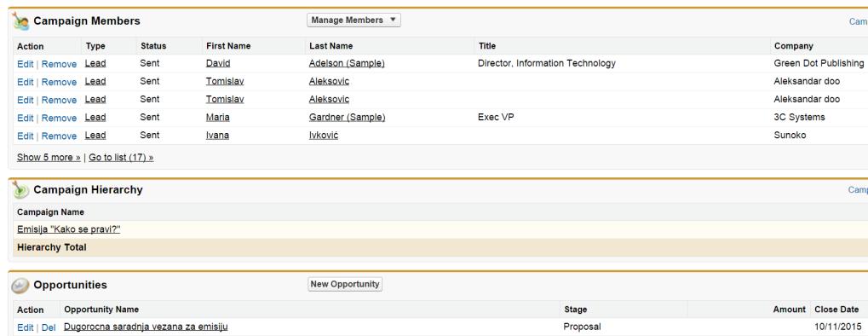Remove Maria Gardner from campaign members
Viewport: 868px width, 336px height.
pos(60,118)
